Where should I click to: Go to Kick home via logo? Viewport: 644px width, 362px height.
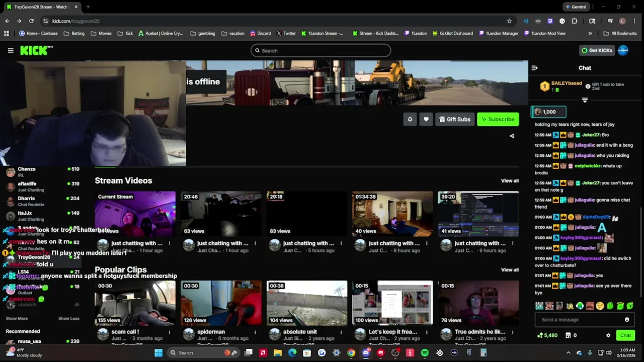click(x=36, y=50)
